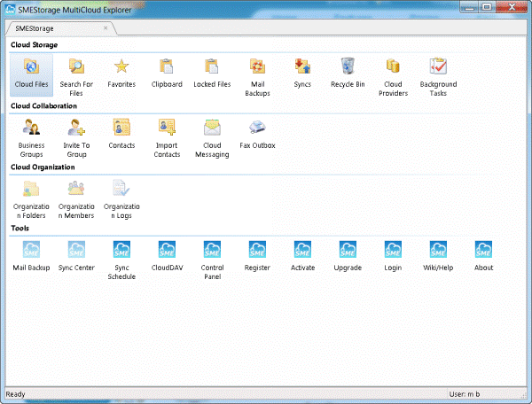The width and height of the screenshot is (532, 404).
Task: Launch the CloudDAV tool
Action: point(167,258)
